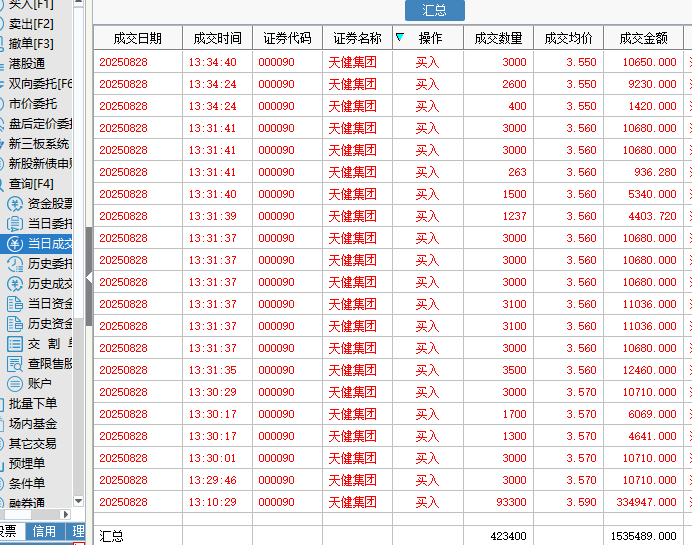
Task: Switch to the 信用 tab at bottom
Action: (45, 531)
